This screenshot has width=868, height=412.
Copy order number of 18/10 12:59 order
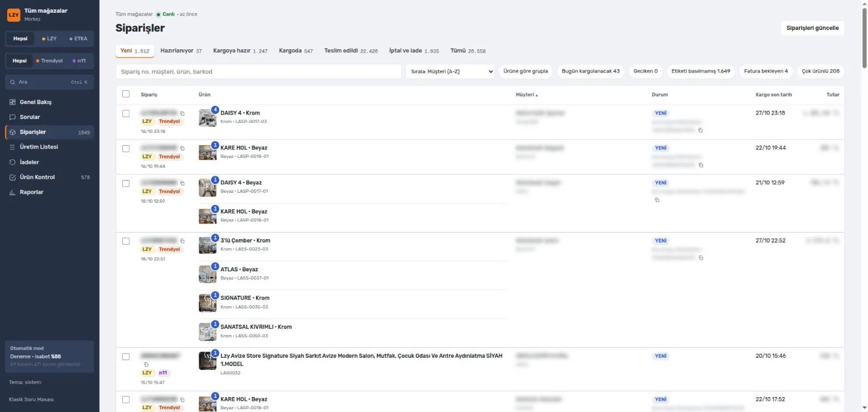coord(183,183)
